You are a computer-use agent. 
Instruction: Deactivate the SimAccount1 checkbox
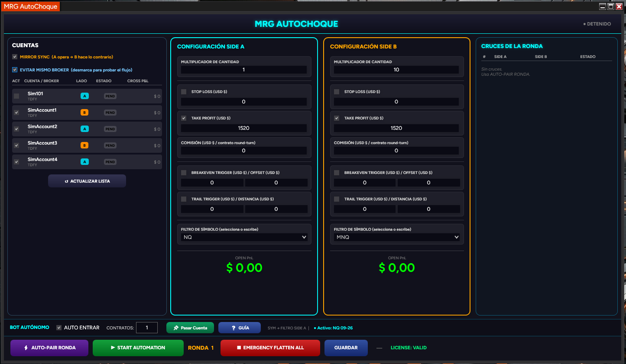point(16,113)
